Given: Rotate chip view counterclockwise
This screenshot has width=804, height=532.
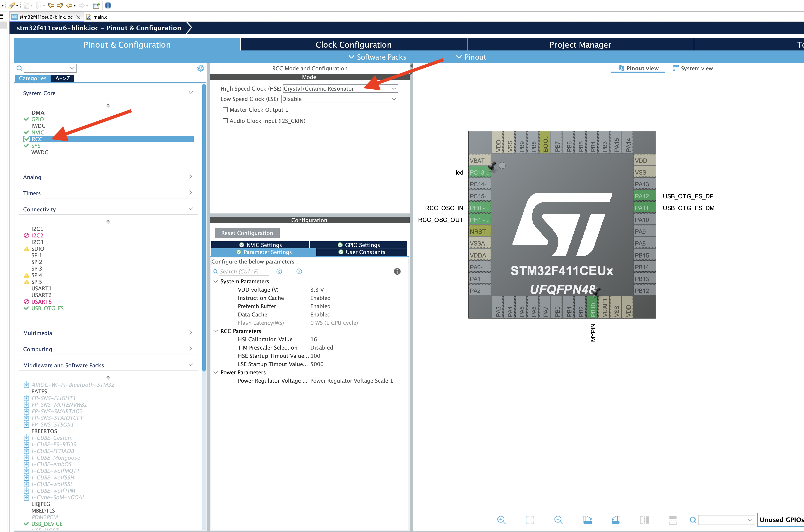Looking at the screenshot, I should coord(616,520).
